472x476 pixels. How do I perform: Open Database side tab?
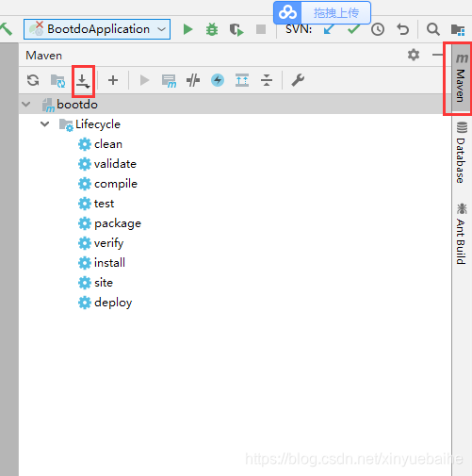[462, 153]
